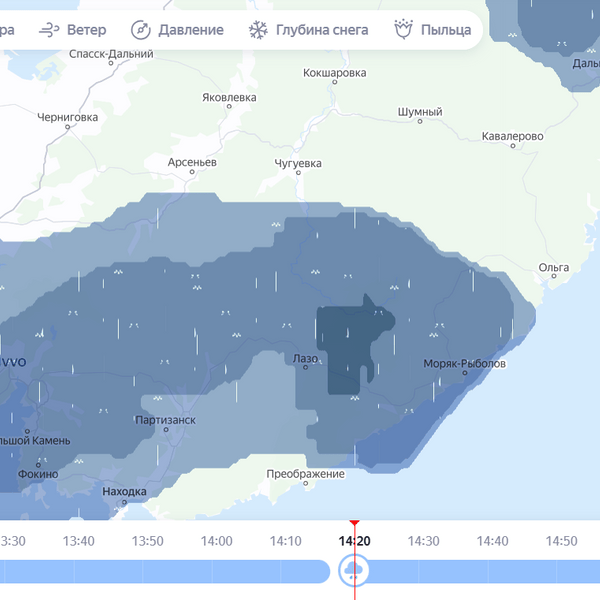This screenshot has height=600, width=600.
Task: Select the 14:50 time label
Action: (x=561, y=541)
